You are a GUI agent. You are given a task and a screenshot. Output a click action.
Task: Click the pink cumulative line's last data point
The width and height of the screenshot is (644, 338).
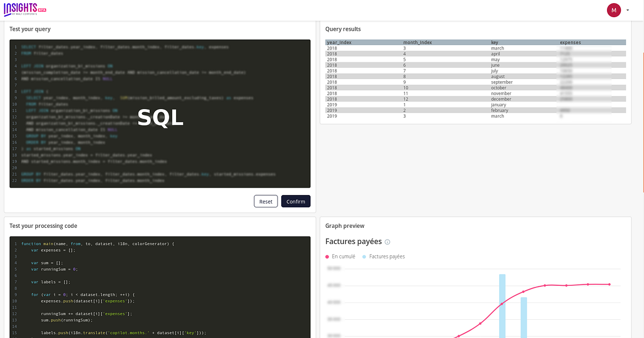pos(609,284)
